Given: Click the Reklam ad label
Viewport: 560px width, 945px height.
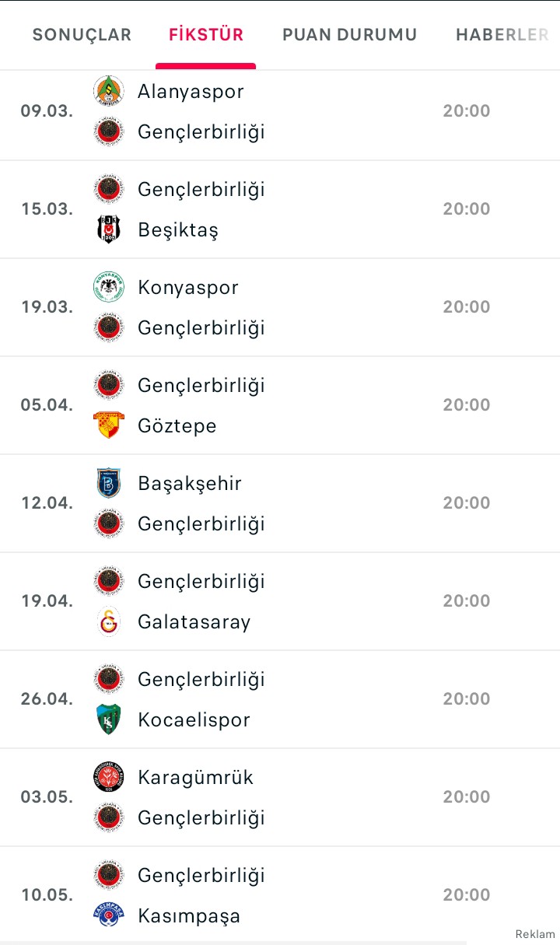Looking at the screenshot, I should point(535,934).
